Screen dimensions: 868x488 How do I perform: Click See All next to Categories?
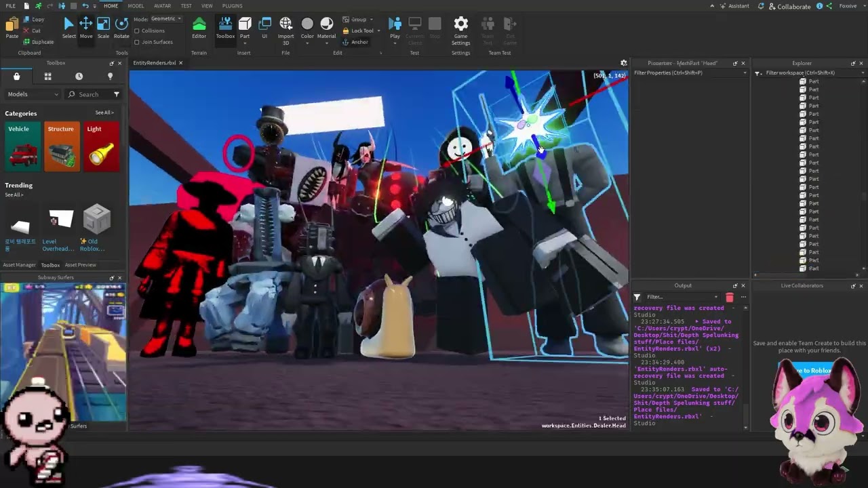coord(104,113)
